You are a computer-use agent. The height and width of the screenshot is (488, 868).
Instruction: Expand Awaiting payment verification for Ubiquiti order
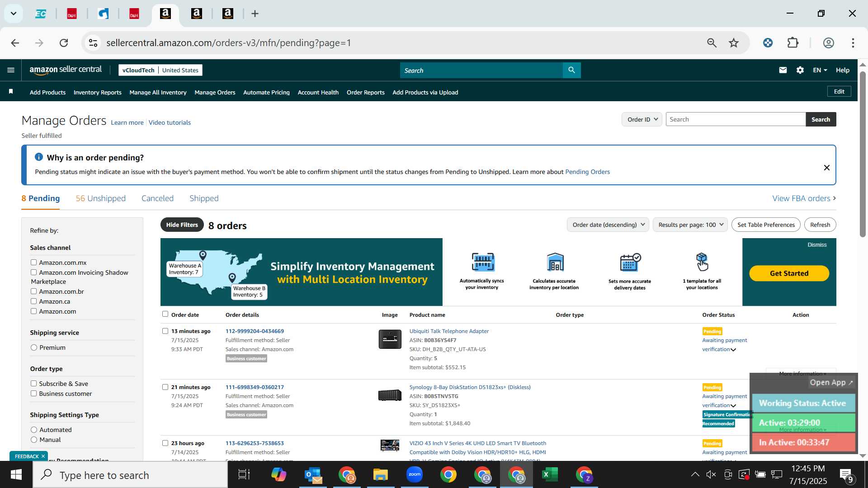733,350
